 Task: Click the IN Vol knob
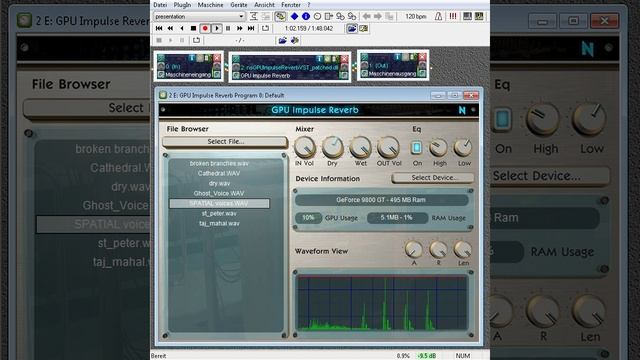click(305, 147)
